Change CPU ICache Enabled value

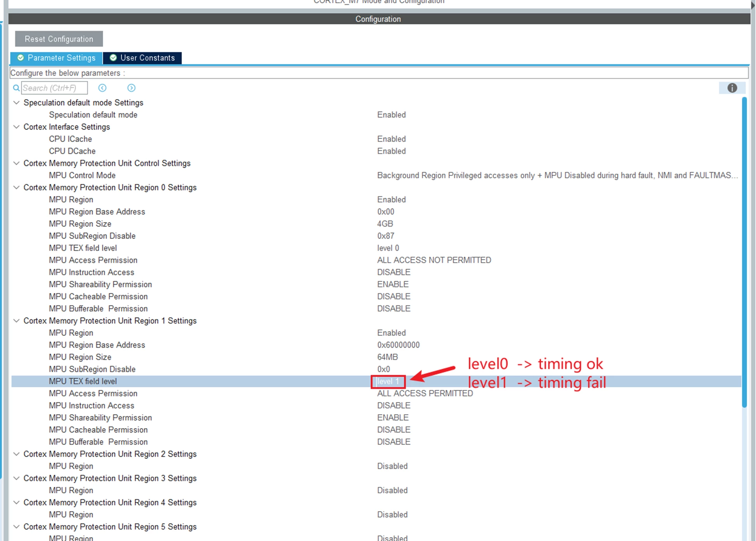click(392, 139)
